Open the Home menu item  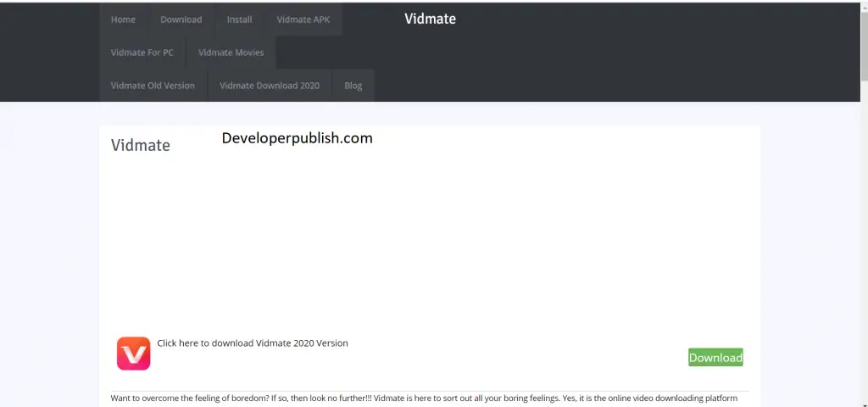[123, 20]
